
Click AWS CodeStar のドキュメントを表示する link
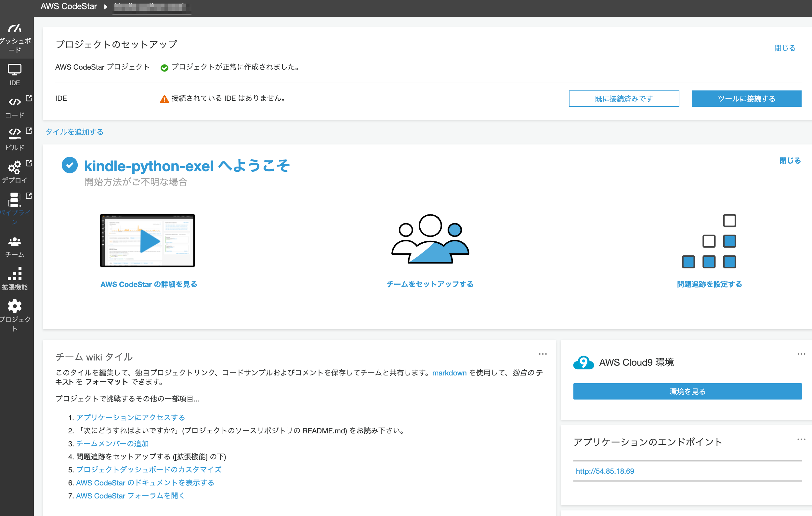pos(145,482)
